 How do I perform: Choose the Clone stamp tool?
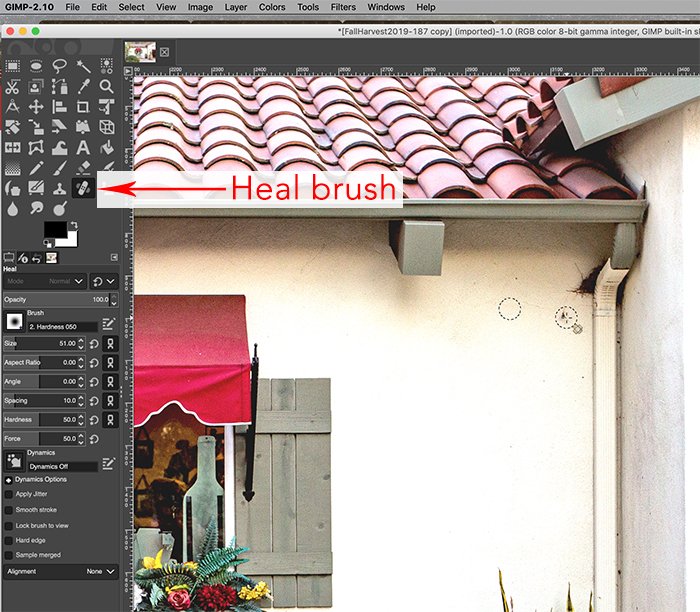click(59, 187)
